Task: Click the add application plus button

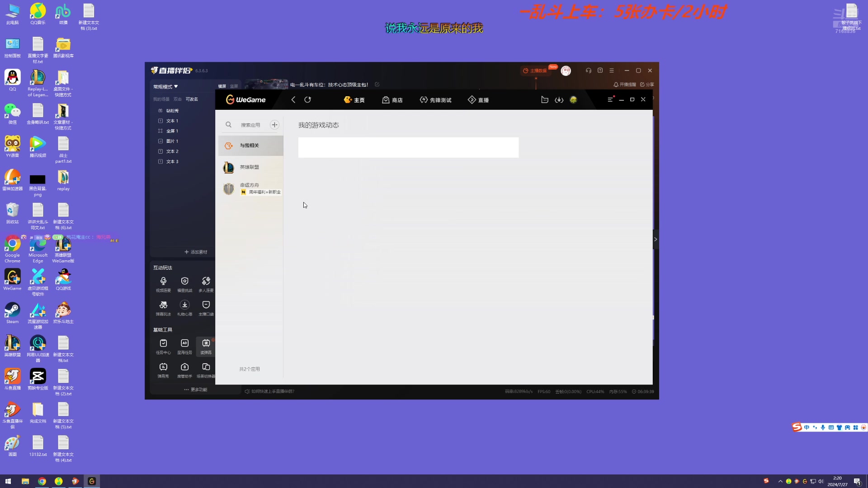Action: (274, 125)
